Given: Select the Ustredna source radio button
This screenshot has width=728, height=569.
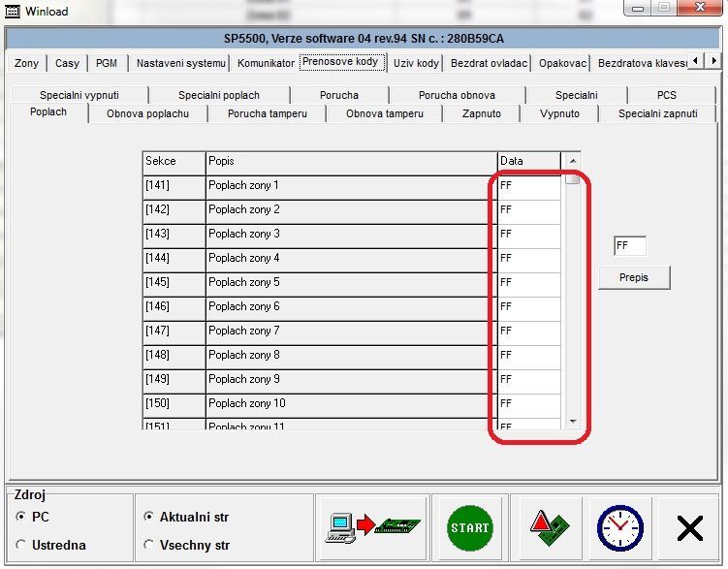Looking at the screenshot, I should coord(21,546).
